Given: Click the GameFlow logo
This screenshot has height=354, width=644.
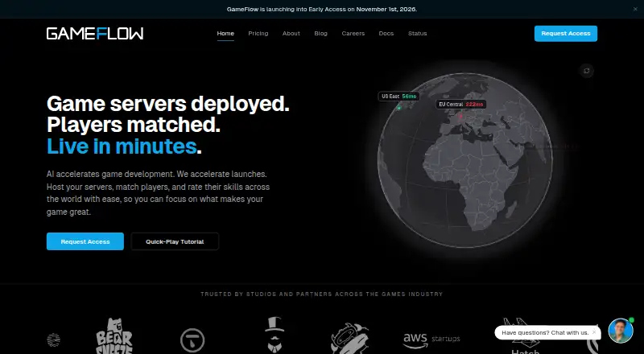Looking at the screenshot, I should (95, 34).
